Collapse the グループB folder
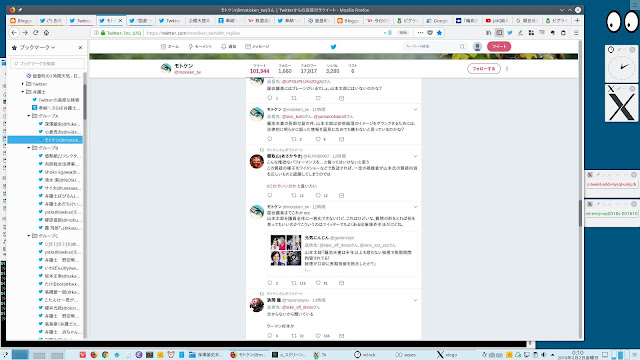The height and width of the screenshot is (360, 640). [x=29, y=148]
